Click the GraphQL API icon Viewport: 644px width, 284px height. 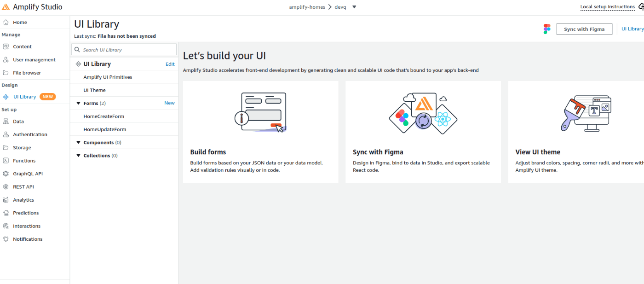[6, 174]
